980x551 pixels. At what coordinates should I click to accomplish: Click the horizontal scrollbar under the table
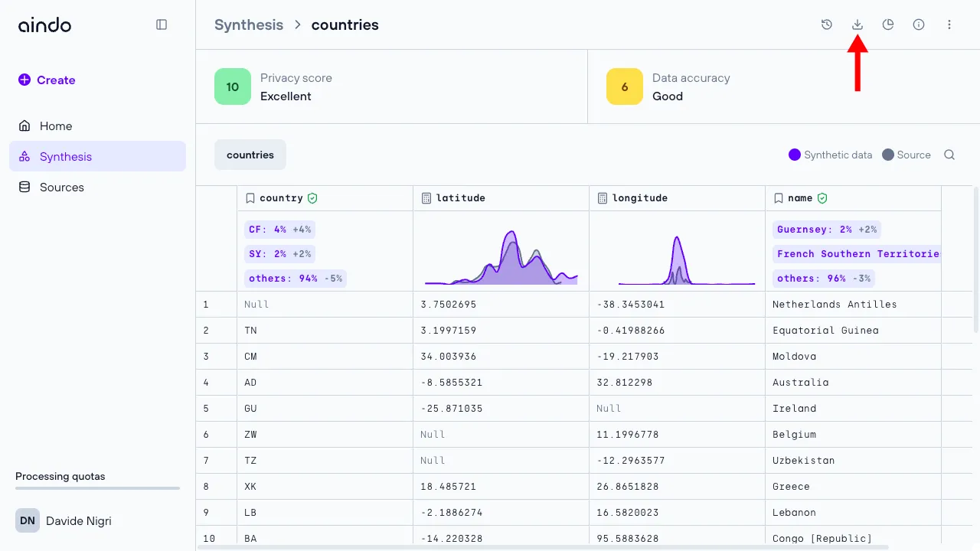point(543,547)
